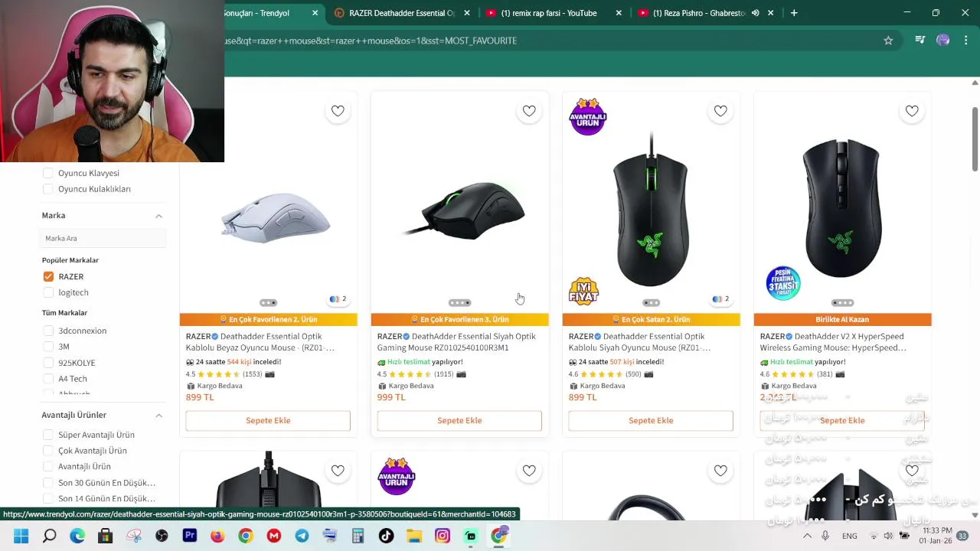
Task: Mute the Reza Pishro tab audio icon
Action: (x=755, y=13)
